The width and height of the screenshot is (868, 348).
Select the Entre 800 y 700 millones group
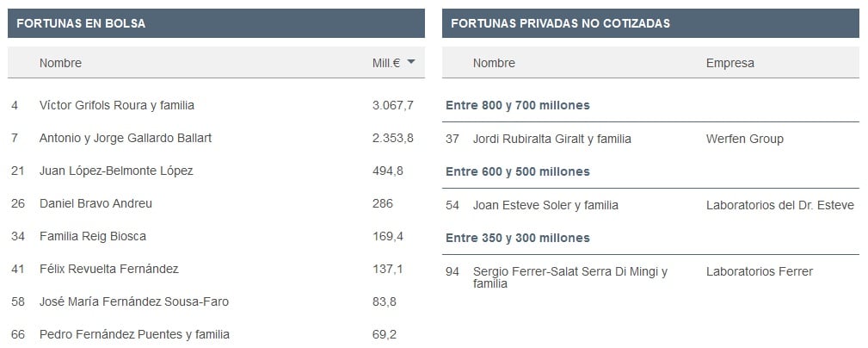point(518,105)
